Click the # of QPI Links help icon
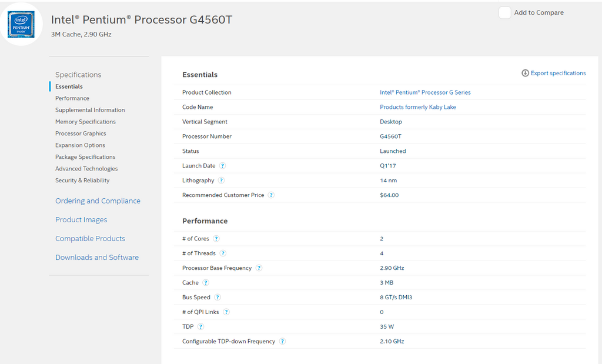Screen dimensions: 602x364 point(226,312)
